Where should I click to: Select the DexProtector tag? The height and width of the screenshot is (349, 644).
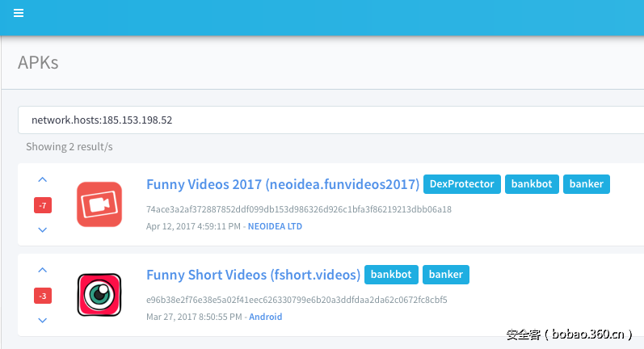461,184
